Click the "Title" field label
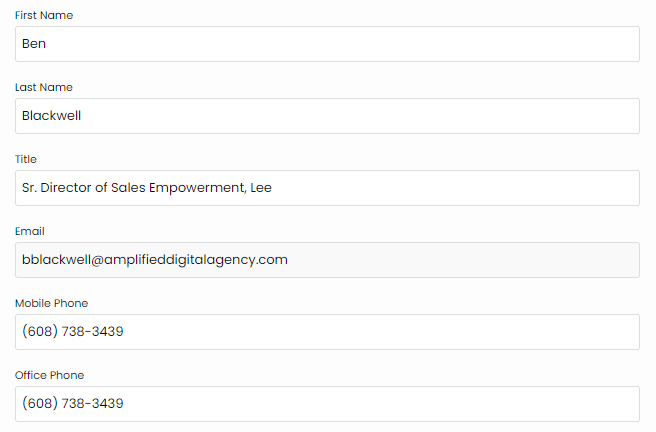Screen dimensions: 656x432 click(x=26, y=160)
